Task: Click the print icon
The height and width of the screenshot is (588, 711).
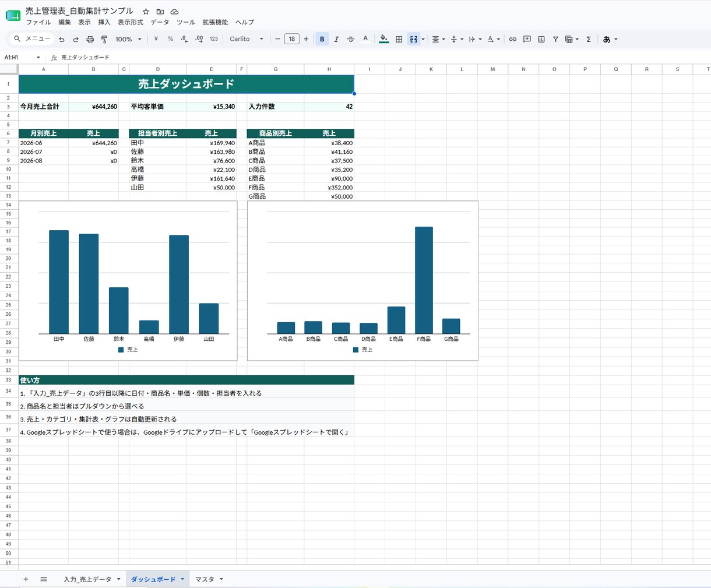Action: pyautogui.click(x=90, y=39)
